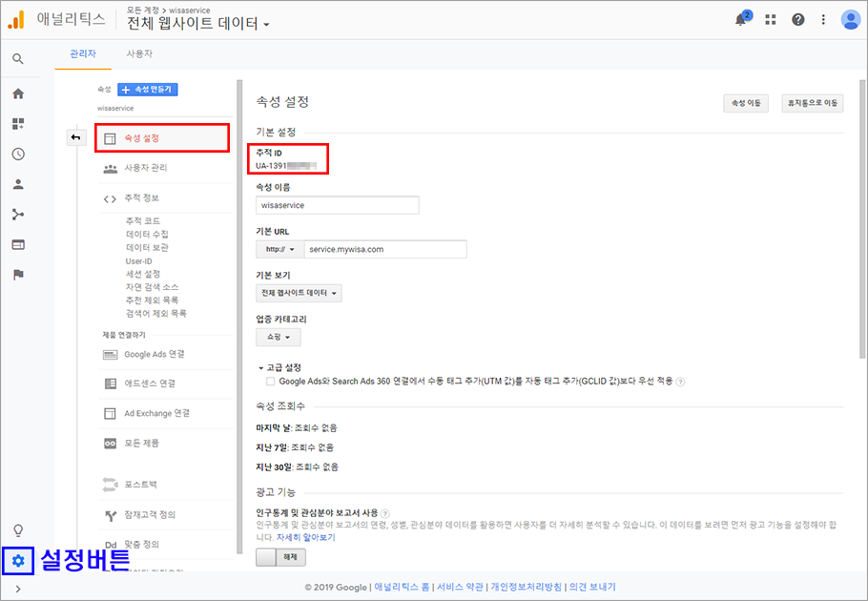Open 자연 검색 소스 submenu item
This screenshot has height=601, width=868.
pos(153,287)
